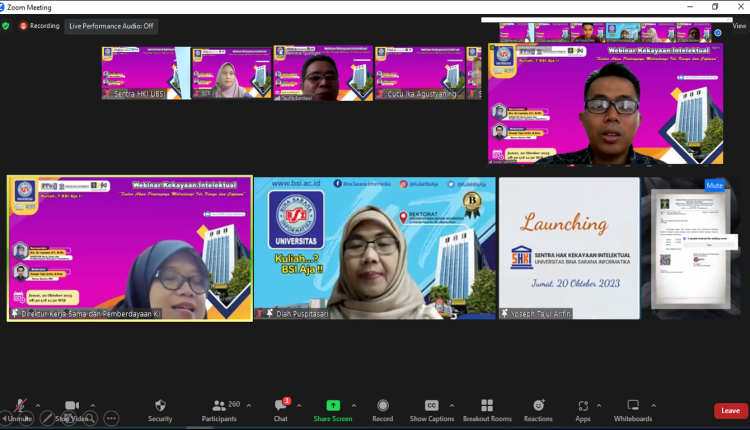Click the overlay magnifier circle icon
This screenshot has height=430, width=750.
click(90, 418)
